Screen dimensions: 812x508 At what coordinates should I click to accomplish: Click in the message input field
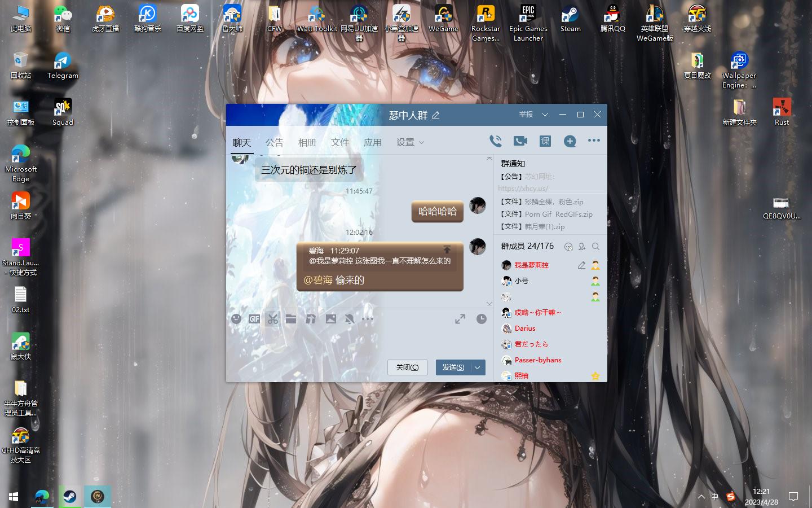360,342
